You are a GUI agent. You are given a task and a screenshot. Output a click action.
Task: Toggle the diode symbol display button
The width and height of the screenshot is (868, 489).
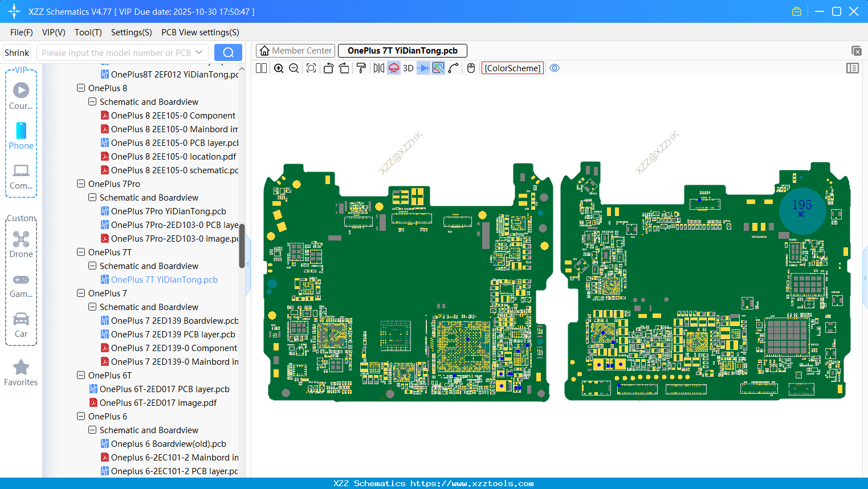(423, 68)
